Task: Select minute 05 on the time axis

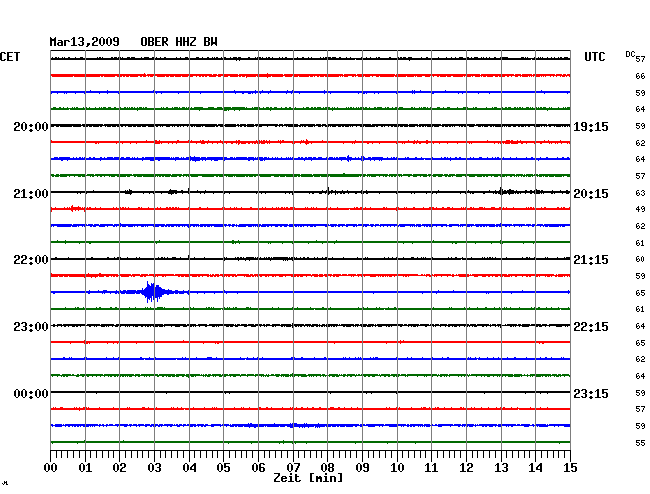Action: pos(223,468)
